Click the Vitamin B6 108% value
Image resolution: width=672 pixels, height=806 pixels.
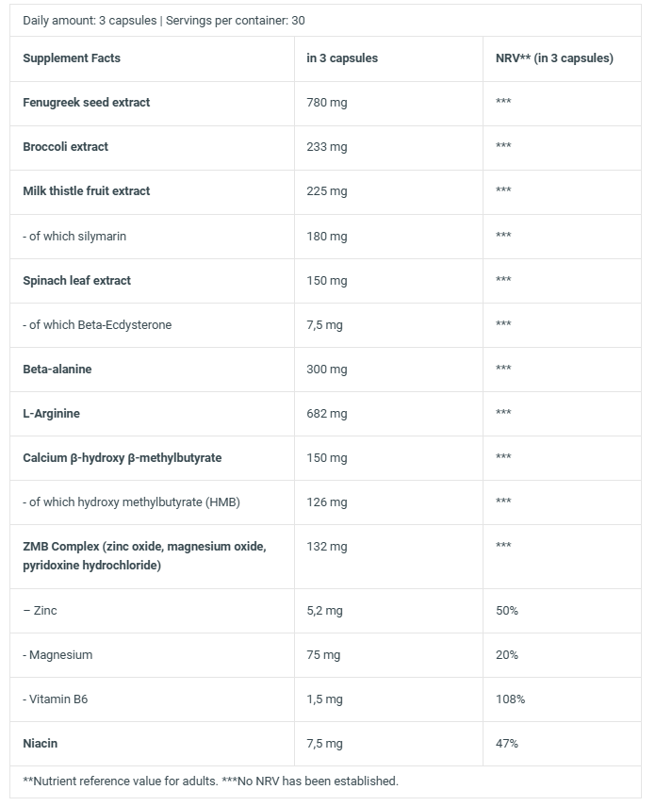510,699
